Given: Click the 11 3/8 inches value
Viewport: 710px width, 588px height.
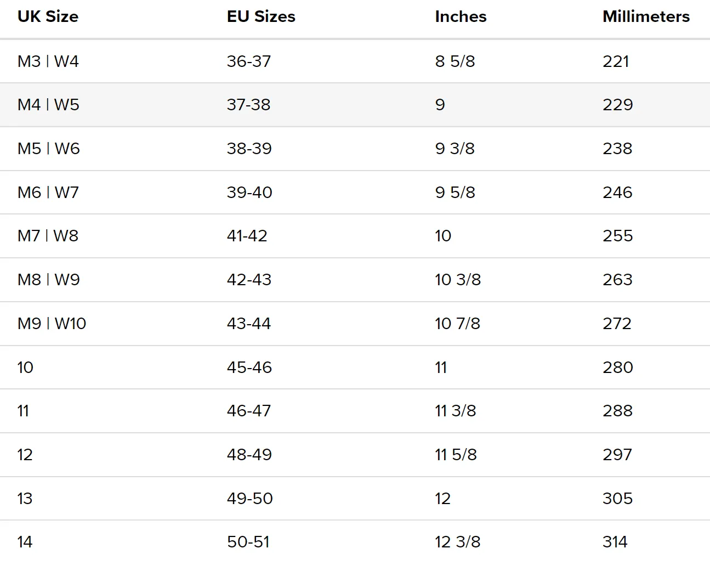Looking at the screenshot, I should pyautogui.click(x=456, y=411).
